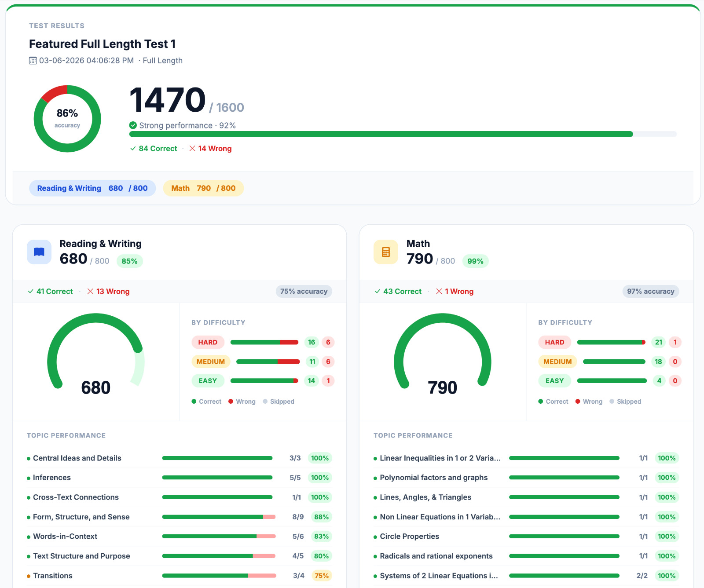Viewport: 704px width, 588px height.
Task: Click the red X icon beside 14 Wrong
Action: coord(192,149)
